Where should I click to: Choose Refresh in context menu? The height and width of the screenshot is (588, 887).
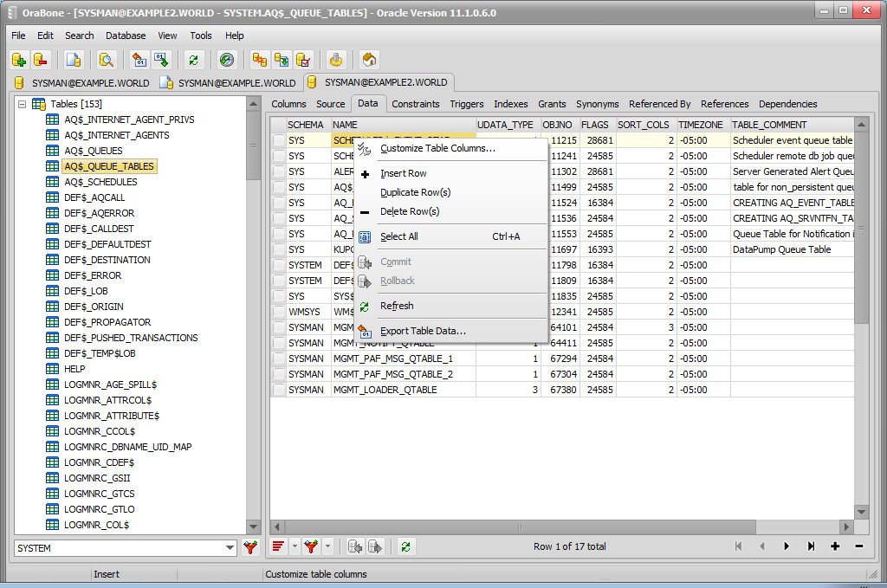tap(450, 306)
